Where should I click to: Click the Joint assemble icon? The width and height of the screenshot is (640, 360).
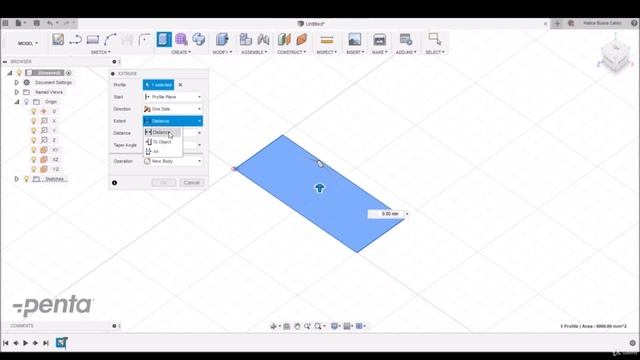pyautogui.click(x=263, y=40)
